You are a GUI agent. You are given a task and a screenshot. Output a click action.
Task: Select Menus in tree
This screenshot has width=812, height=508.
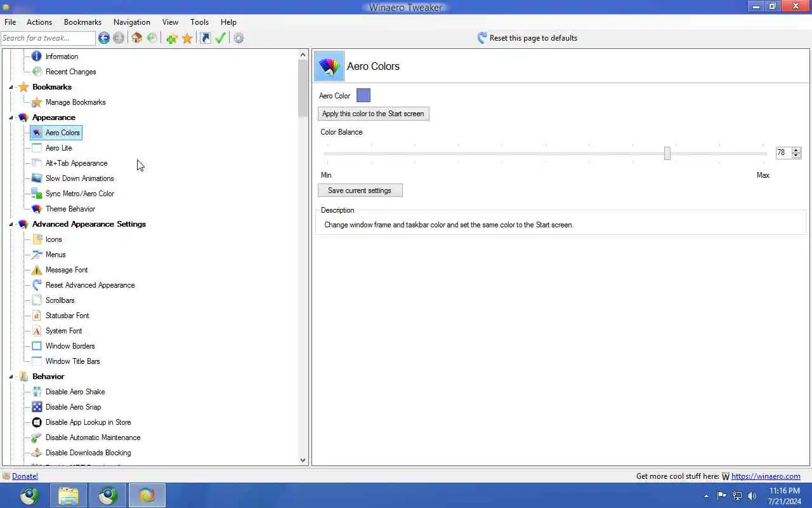pyautogui.click(x=55, y=255)
